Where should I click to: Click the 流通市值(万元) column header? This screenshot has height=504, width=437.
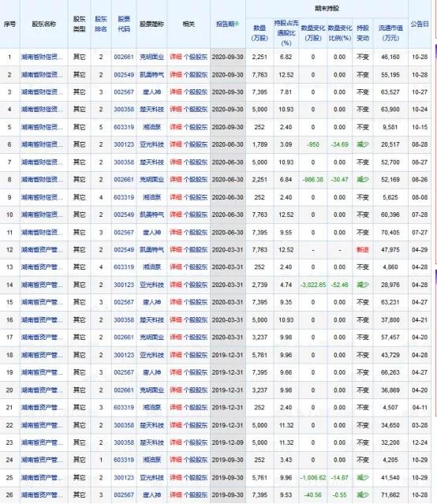[x=390, y=33]
